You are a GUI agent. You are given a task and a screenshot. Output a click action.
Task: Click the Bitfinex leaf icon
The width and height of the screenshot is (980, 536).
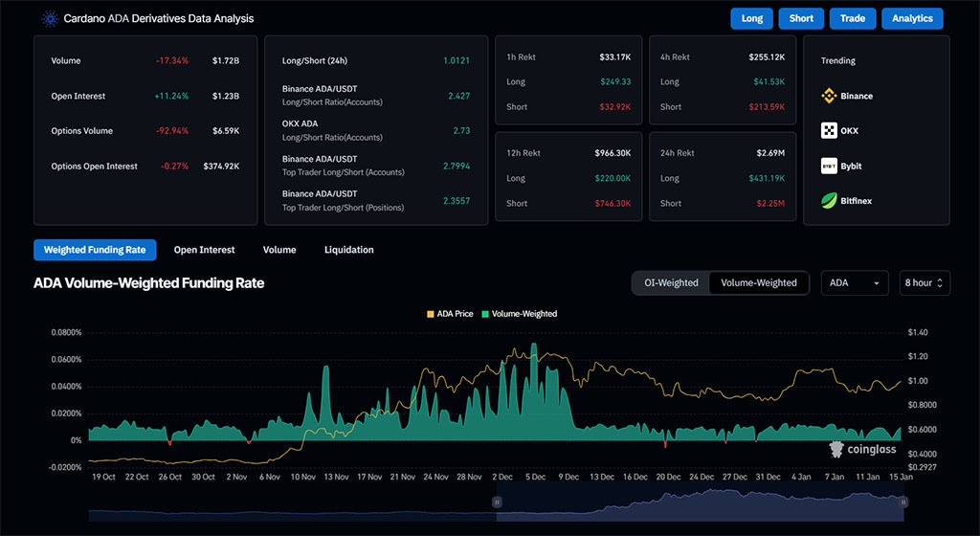tap(829, 201)
